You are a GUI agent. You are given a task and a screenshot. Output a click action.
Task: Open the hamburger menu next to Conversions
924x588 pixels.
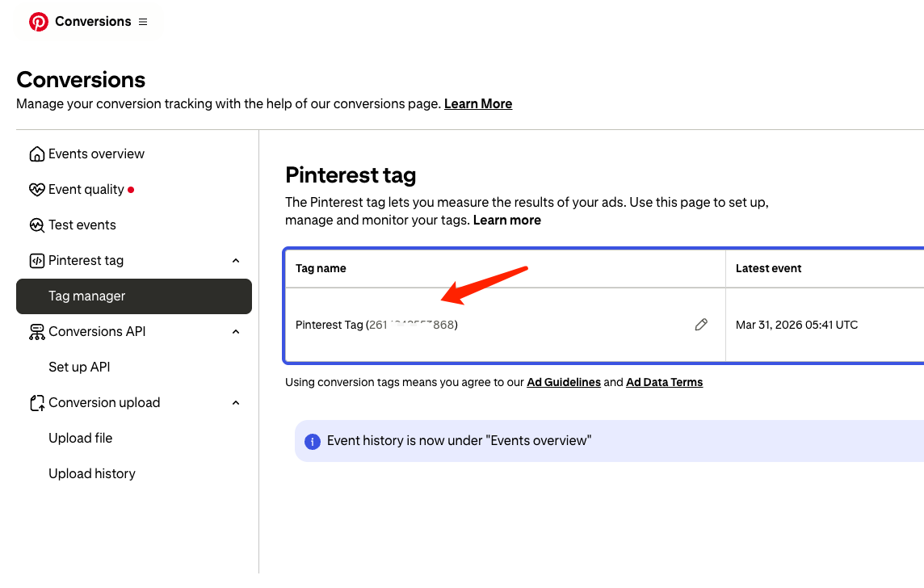point(143,22)
